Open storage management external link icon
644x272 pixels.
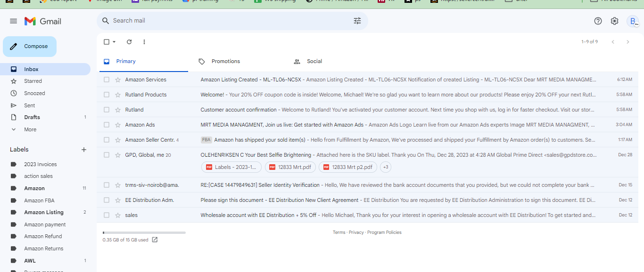point(155,240)
